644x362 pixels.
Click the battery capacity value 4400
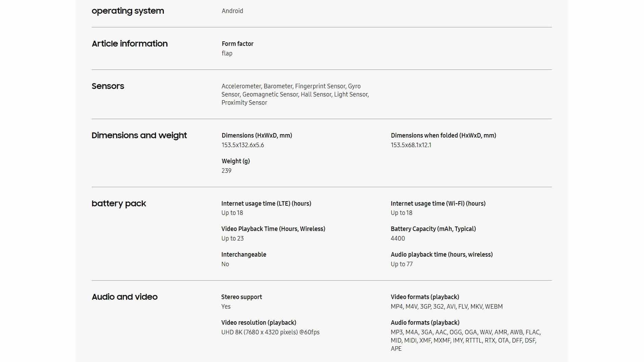pos(397,238)
